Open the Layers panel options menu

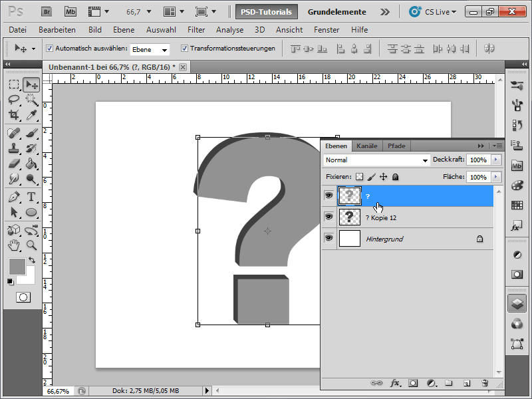(497, 146)
